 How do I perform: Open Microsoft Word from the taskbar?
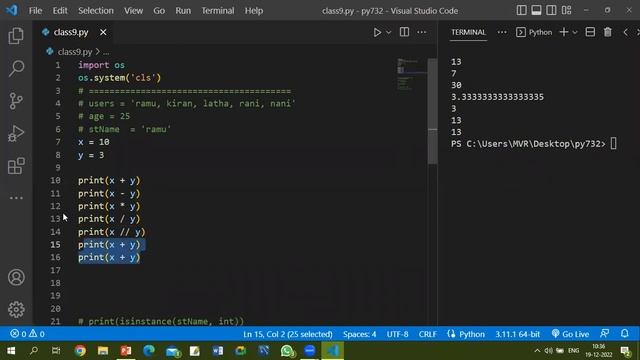click(218, 351)
